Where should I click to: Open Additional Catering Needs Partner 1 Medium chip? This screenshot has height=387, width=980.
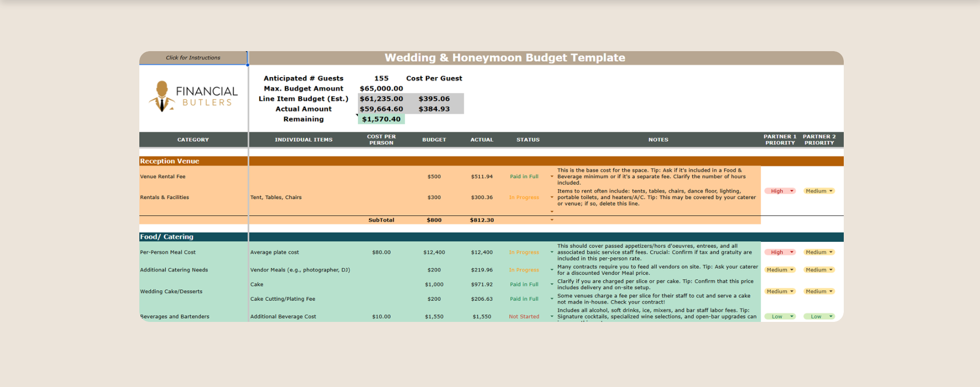click(x=780, y=270)
